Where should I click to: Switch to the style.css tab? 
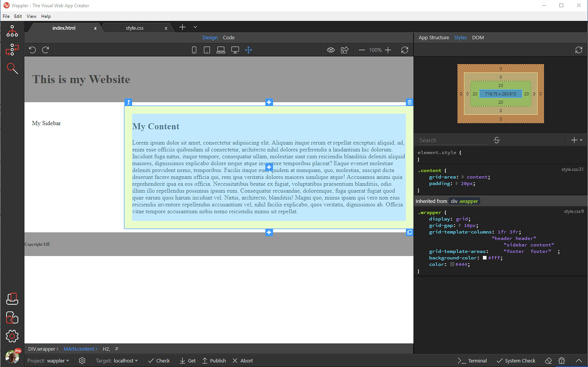(x=135, y=28)
